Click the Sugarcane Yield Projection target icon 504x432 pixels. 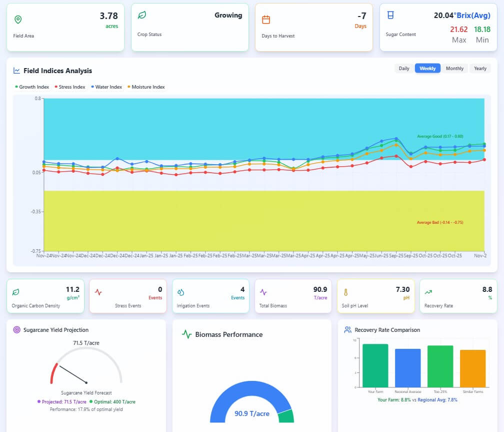16,330
